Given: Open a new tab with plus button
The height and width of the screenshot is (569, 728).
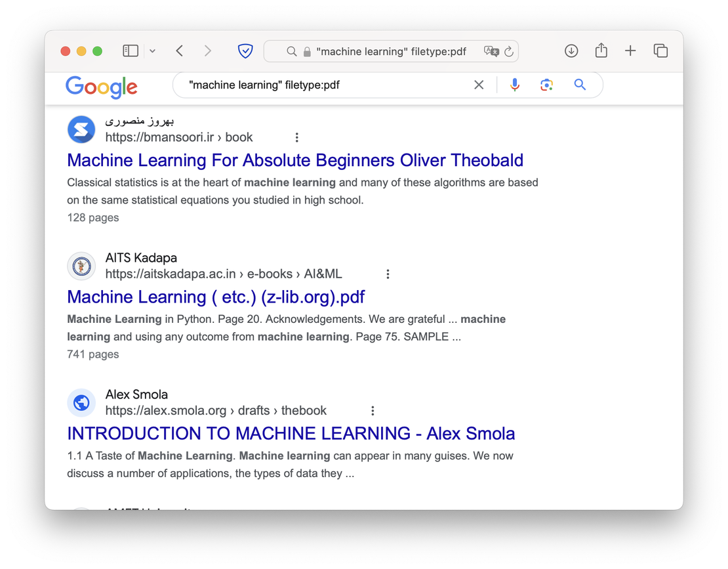Looking at the screenshot, I should (x=630, y=51).
